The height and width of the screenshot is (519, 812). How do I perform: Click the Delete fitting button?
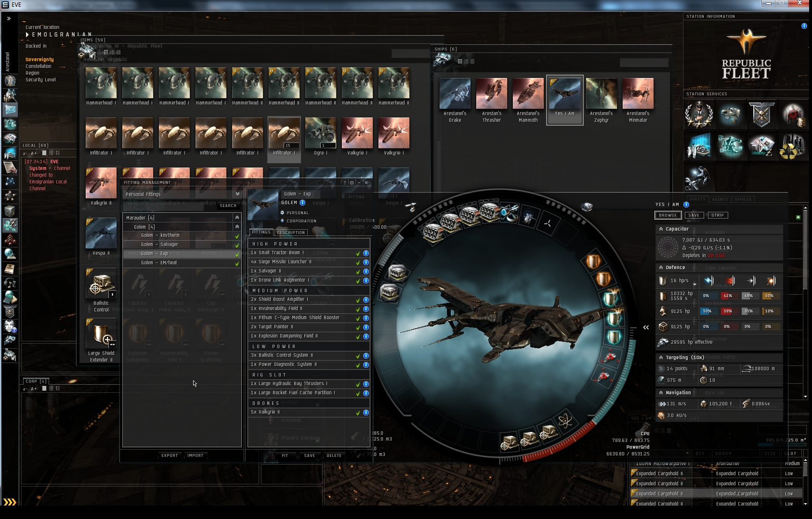(334, 455)
